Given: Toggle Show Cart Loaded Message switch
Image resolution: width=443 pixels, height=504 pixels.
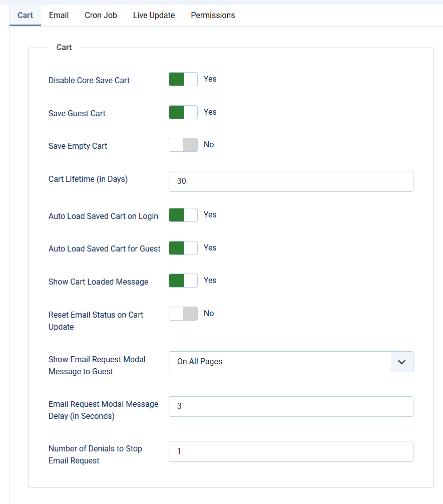Looking at the screenshot, I should pyautogui.click(x=183, y=281).
